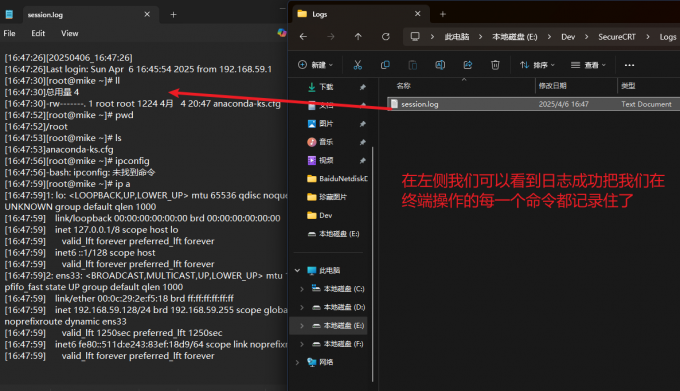The image size is (680, 391).
Task: Open the Edit menu in Notepad
Action: (x=38, y=33)
